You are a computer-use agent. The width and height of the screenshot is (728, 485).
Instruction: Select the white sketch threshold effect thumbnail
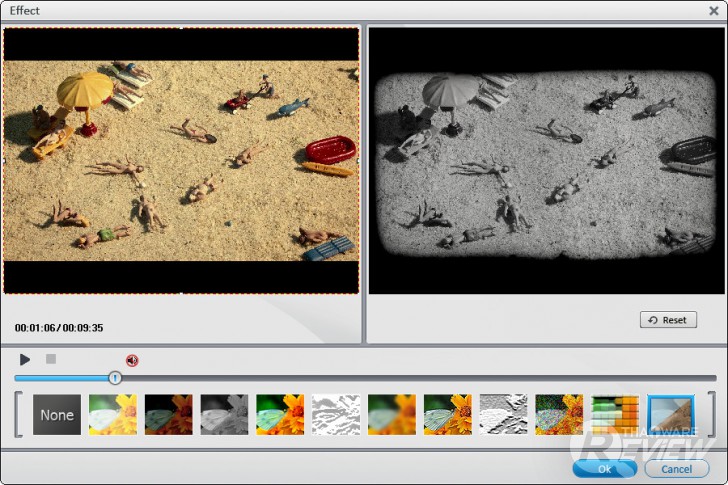(336, 414)
